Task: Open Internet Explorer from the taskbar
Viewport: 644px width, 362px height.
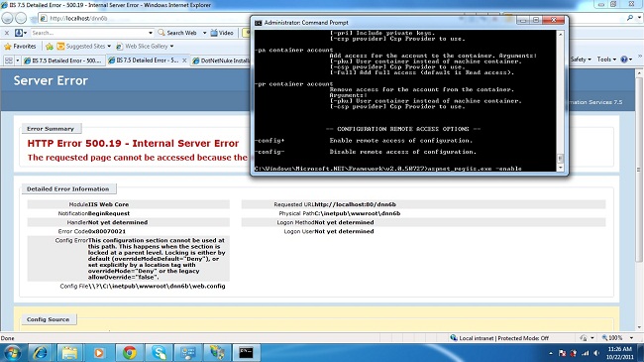Action: (x=41, y=352)
